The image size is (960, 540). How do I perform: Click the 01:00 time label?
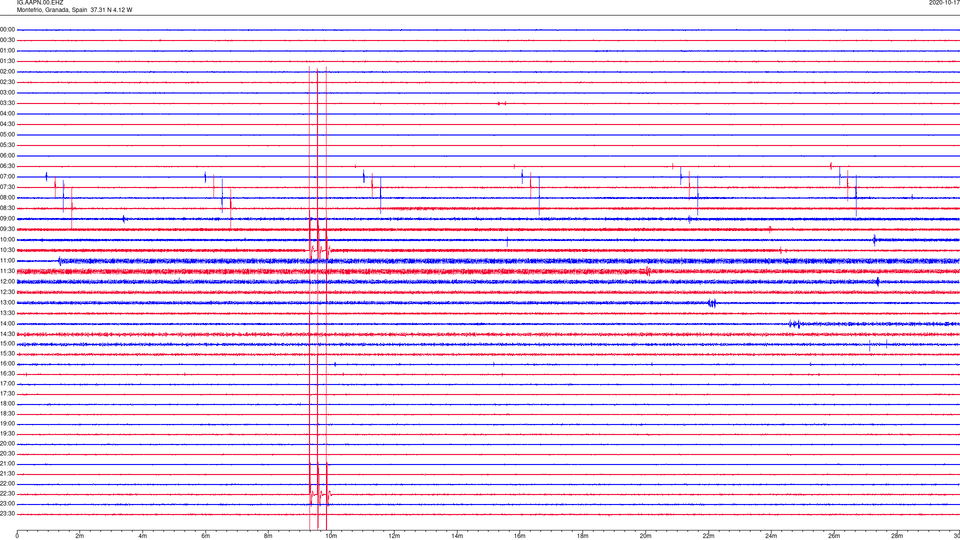(7, 51)
